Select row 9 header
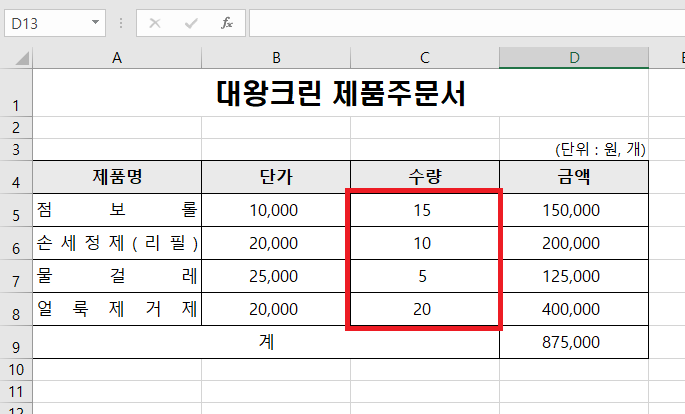The image size is (685, 414). [16, 342]
